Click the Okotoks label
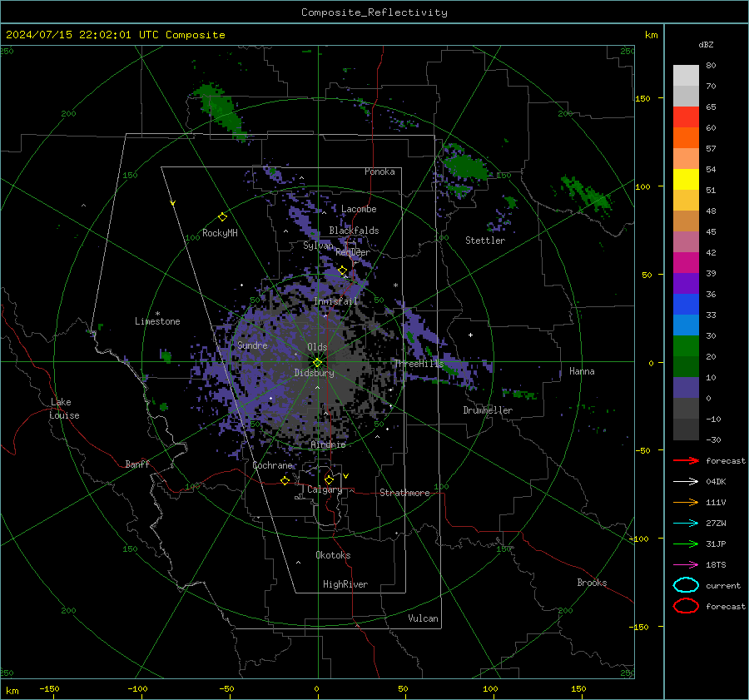Image resolution: width=749 pixels, height=700 pixels. pos(333,555)
